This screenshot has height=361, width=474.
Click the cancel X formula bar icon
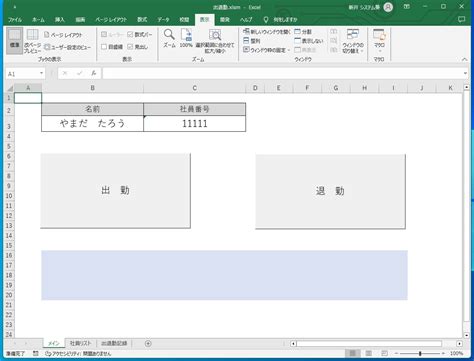tap(65, 73)
